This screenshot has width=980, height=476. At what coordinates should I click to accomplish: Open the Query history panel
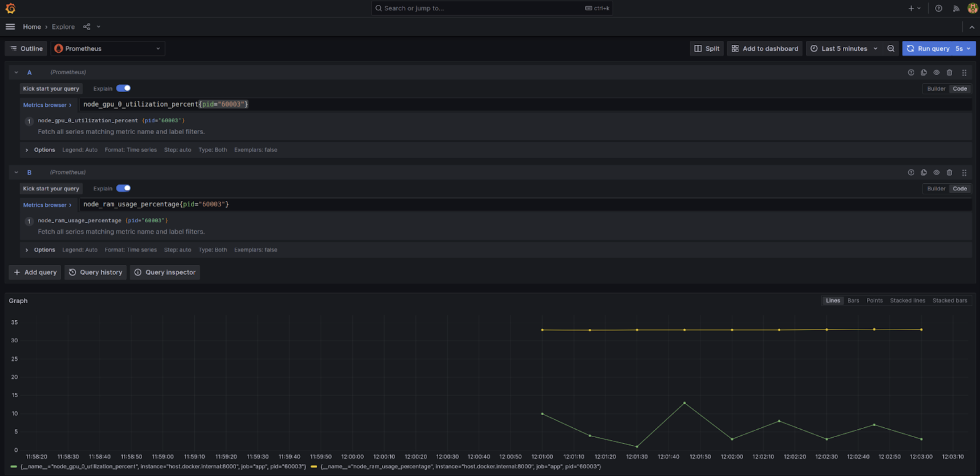pos(96,272)
